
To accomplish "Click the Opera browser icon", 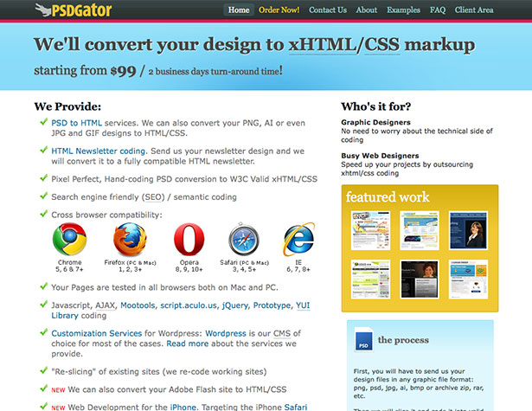I will click(189, 239).
